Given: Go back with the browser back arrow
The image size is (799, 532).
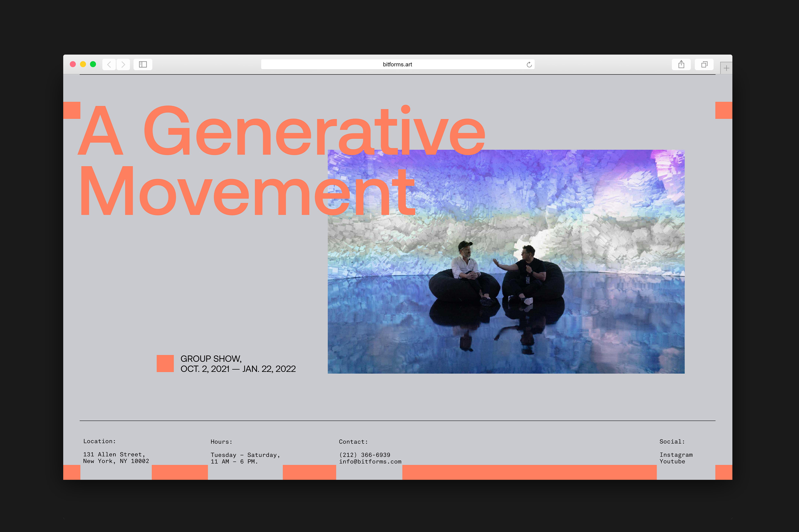Looking at the screenshot, I should (109, 65).
